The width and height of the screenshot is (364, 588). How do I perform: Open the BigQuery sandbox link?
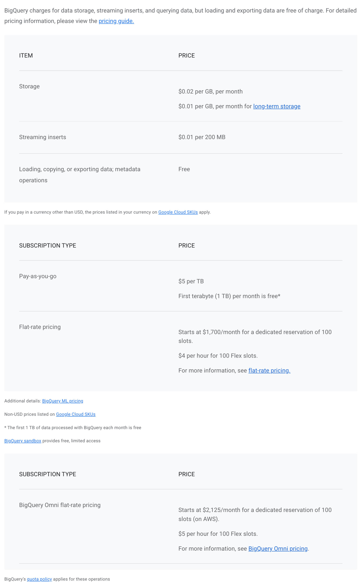pos(23,440)
